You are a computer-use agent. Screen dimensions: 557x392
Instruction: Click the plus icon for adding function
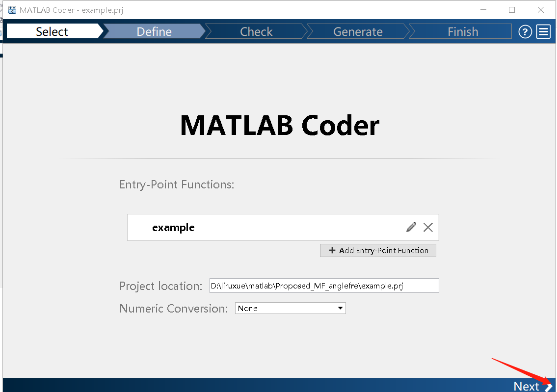(x=332, y=250)
